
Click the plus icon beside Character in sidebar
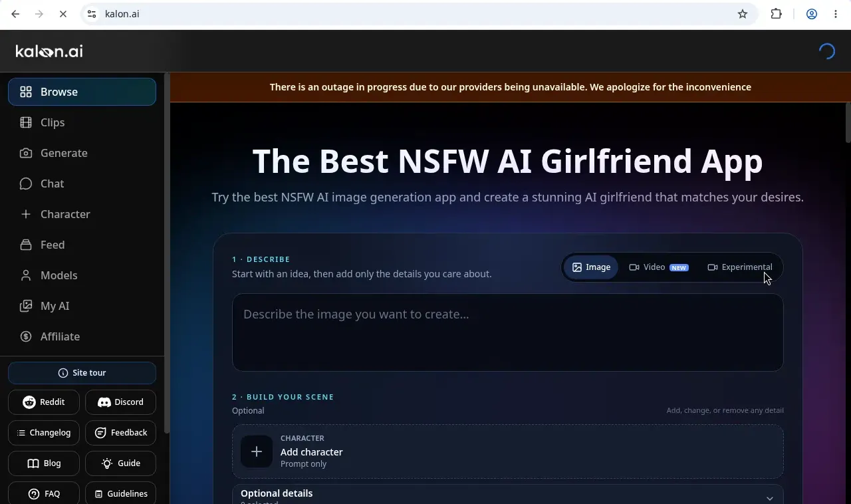[x=26, y=214]
